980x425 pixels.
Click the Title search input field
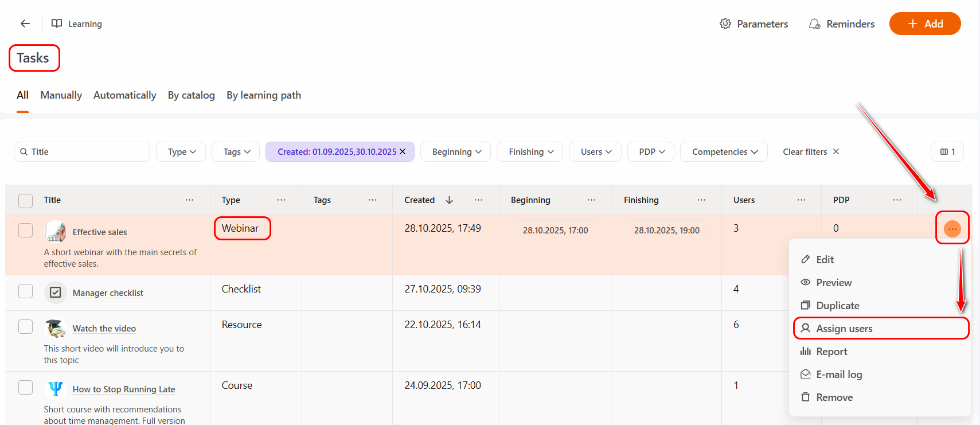click(86, 152)
